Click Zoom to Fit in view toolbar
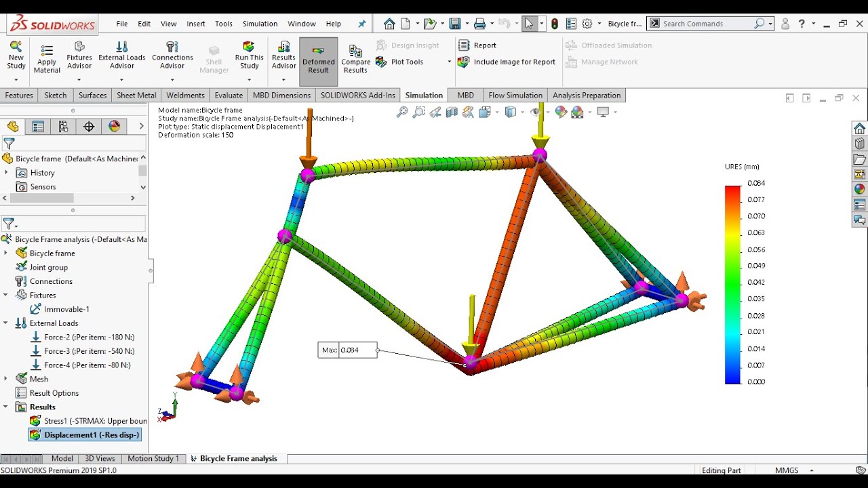The image size is (868, 488). [402, 113]
